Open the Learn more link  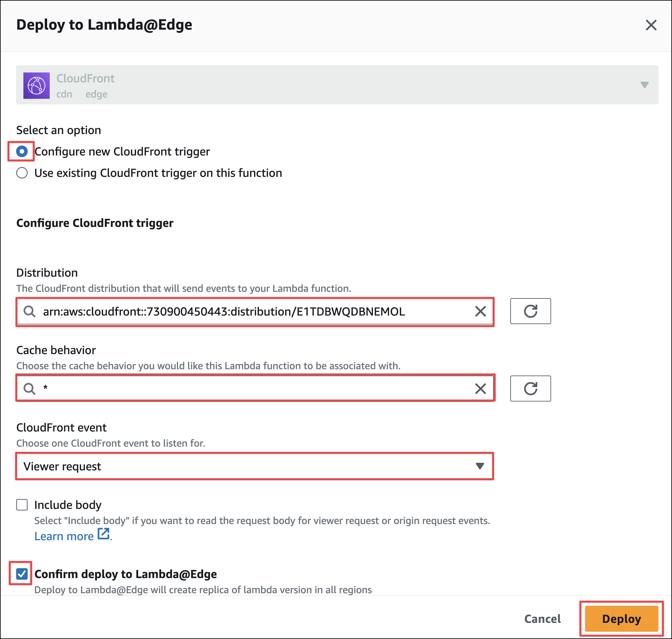point(64,537)
